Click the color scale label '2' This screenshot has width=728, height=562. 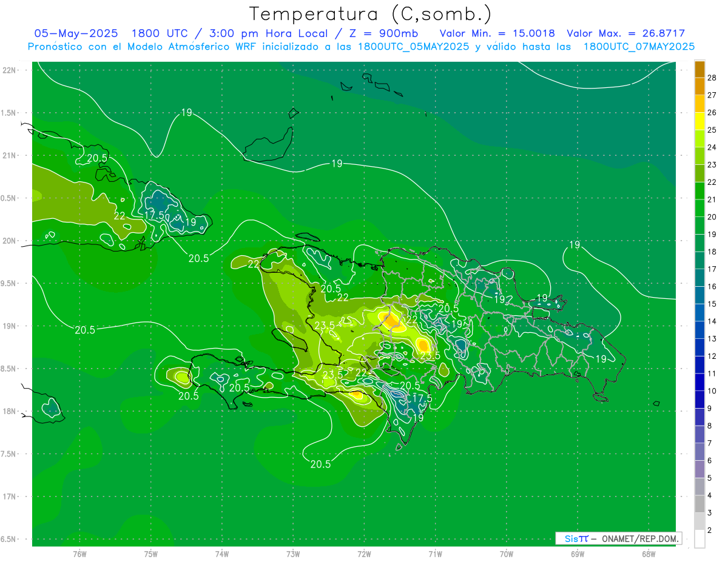pyautogui.click(x=710, y=530)
